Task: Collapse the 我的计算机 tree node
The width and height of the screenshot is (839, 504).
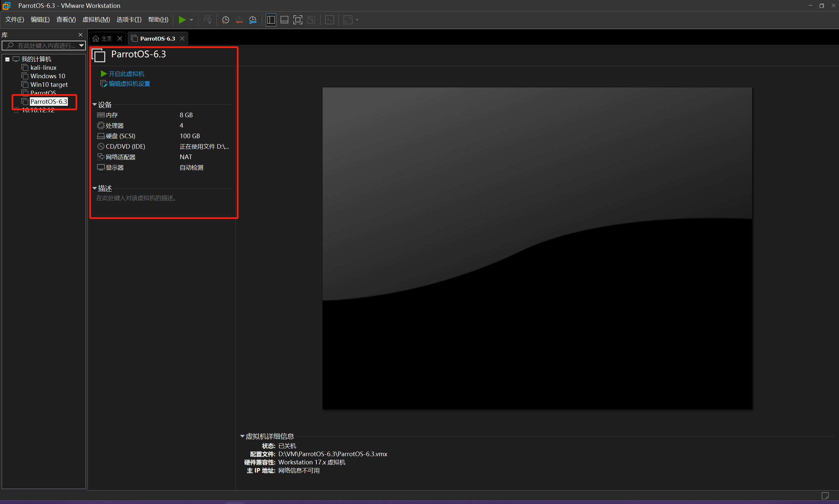Action: [x=7, y=59]
